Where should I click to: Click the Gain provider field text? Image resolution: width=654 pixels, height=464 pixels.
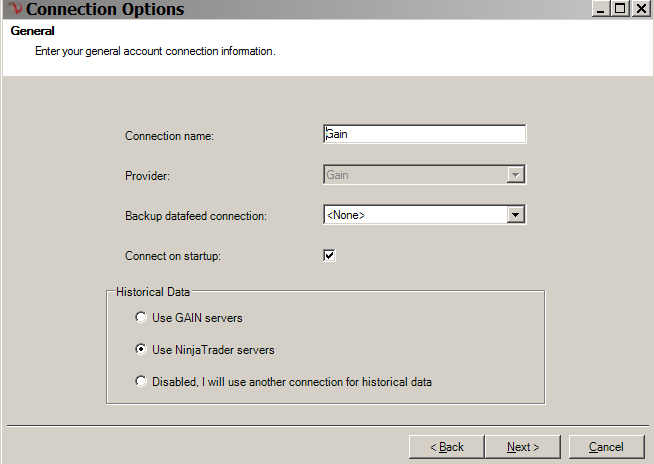(x=338, y=175)
